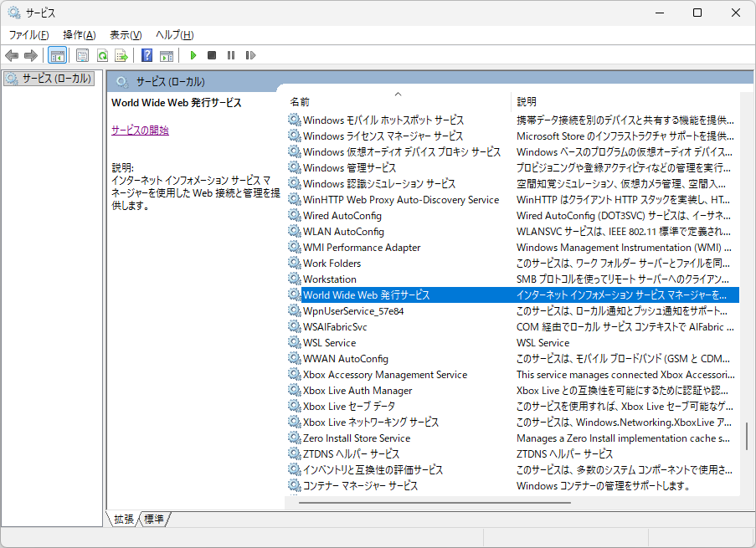
Task: Click the Export List toolbar icon
Action: click(121, 55)
